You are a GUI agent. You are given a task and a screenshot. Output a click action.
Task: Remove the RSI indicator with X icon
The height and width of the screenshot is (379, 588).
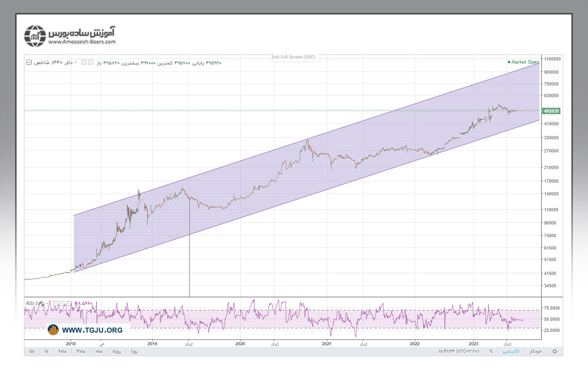[x=68, y=304]
